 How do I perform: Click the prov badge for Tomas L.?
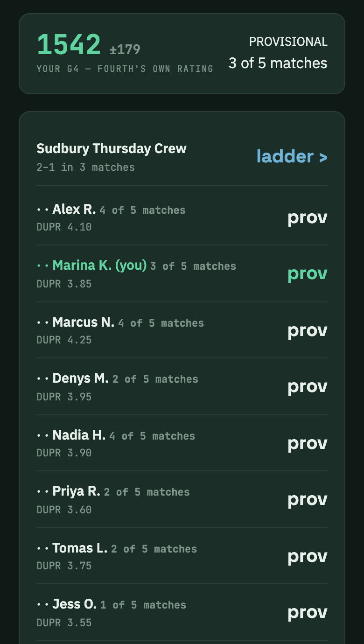[308, 557]
